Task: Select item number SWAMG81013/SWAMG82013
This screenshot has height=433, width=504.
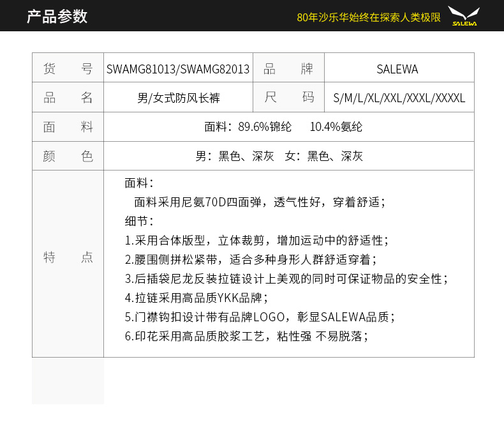Action: tap(178, 69)
